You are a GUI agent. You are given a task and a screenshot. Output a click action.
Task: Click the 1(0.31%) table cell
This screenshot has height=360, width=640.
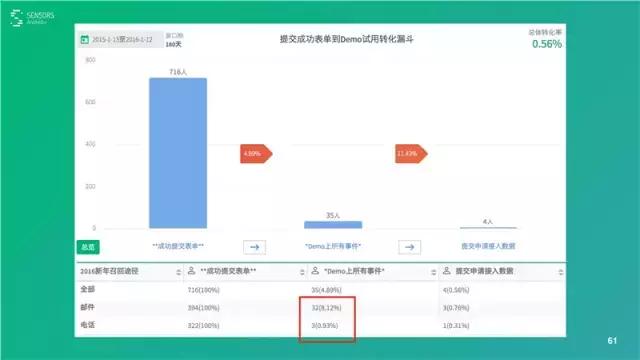point(456,326)
